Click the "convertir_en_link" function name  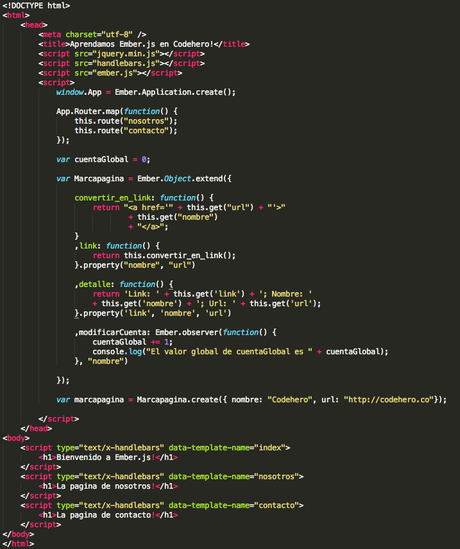tap(113, 198)
